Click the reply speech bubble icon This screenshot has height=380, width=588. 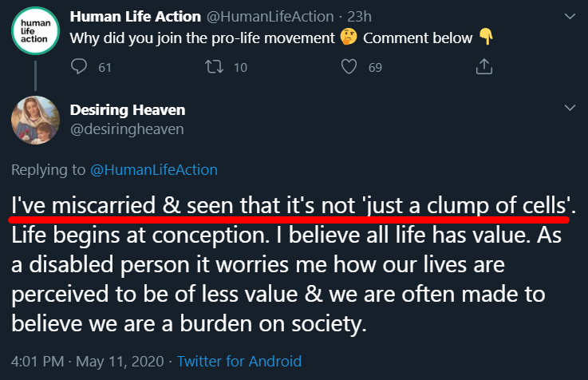click(78, 68)
